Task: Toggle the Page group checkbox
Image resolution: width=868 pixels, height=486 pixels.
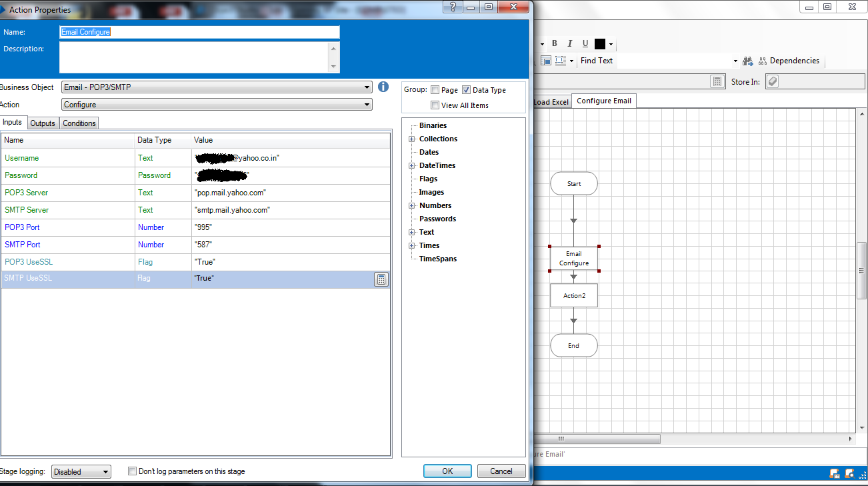Action: (x=435, y=90)
